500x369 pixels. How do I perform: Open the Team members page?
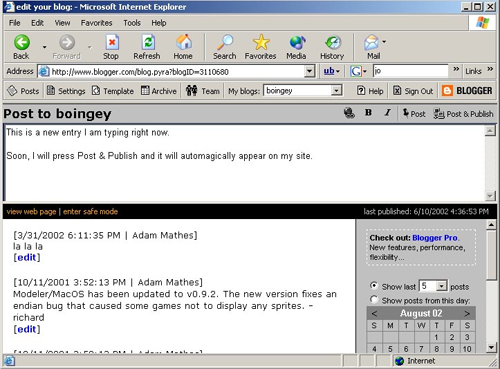point(203,91)
